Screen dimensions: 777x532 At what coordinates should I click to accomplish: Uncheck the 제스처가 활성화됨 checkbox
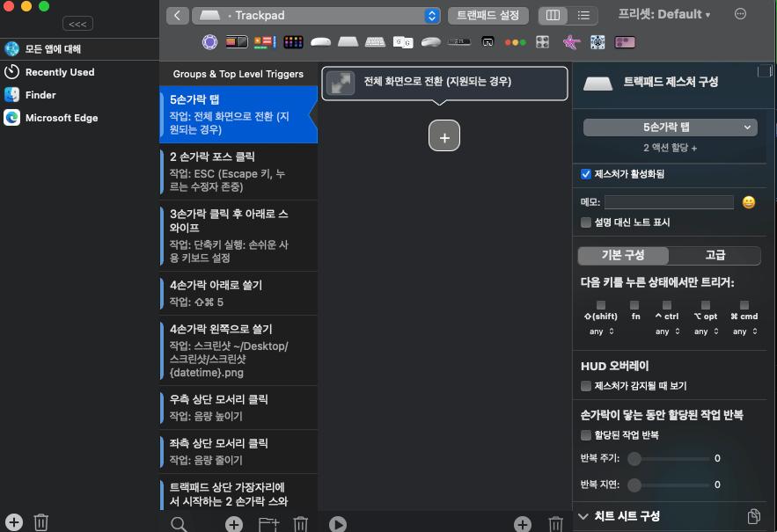586,174
